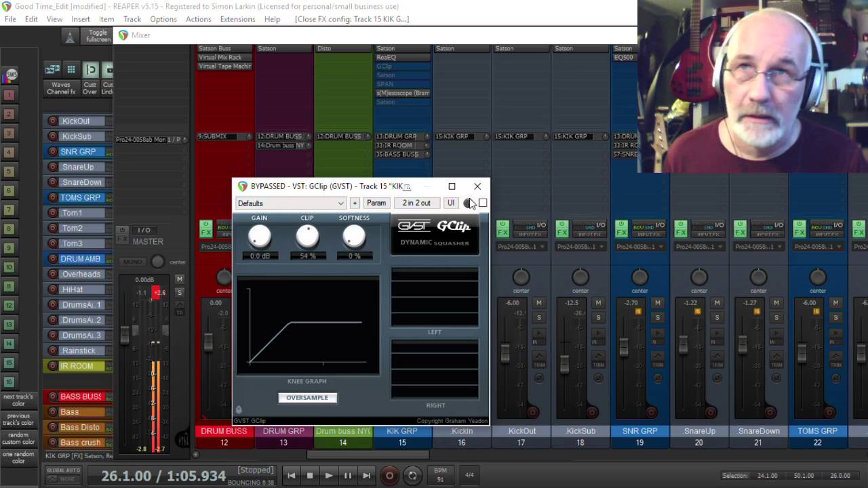868x488 pixels.
Task: Click the GAIN knob in GClip
Action: 260,237
